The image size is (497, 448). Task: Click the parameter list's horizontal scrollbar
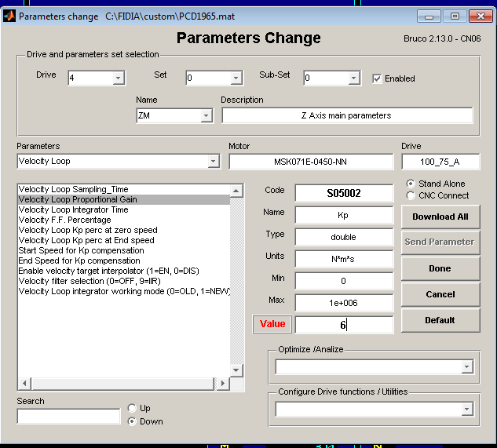(x=118, y=384)
